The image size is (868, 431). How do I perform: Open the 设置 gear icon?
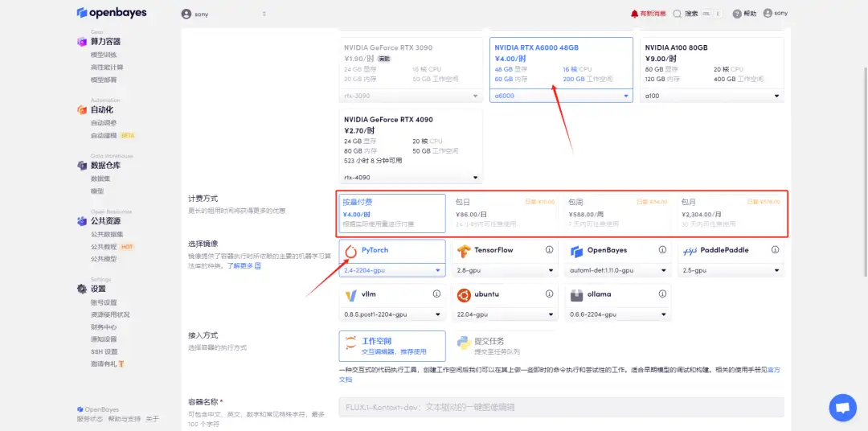click(x=82, y=289)
